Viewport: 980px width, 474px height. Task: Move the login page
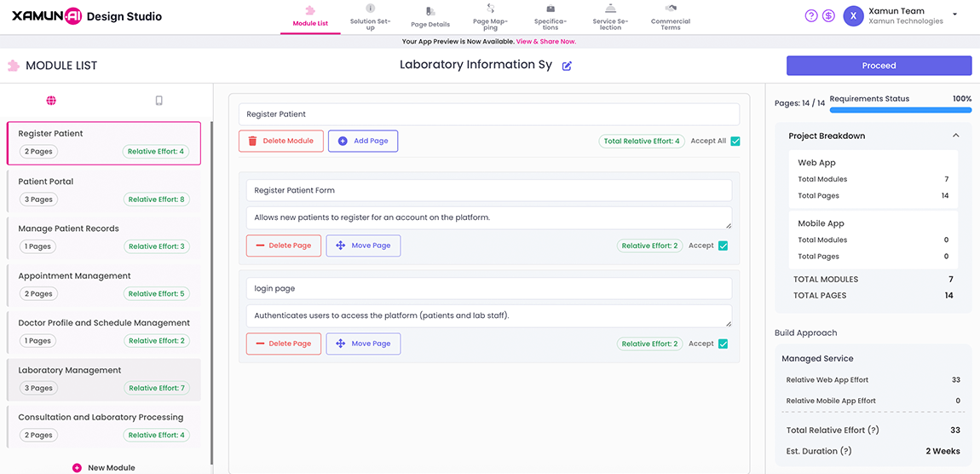click(363, 344)
